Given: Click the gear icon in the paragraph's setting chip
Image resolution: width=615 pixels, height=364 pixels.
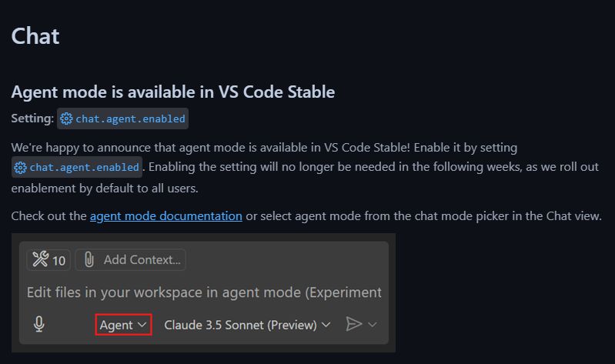Looking at the screenshot, I should [x=21, y=167].
